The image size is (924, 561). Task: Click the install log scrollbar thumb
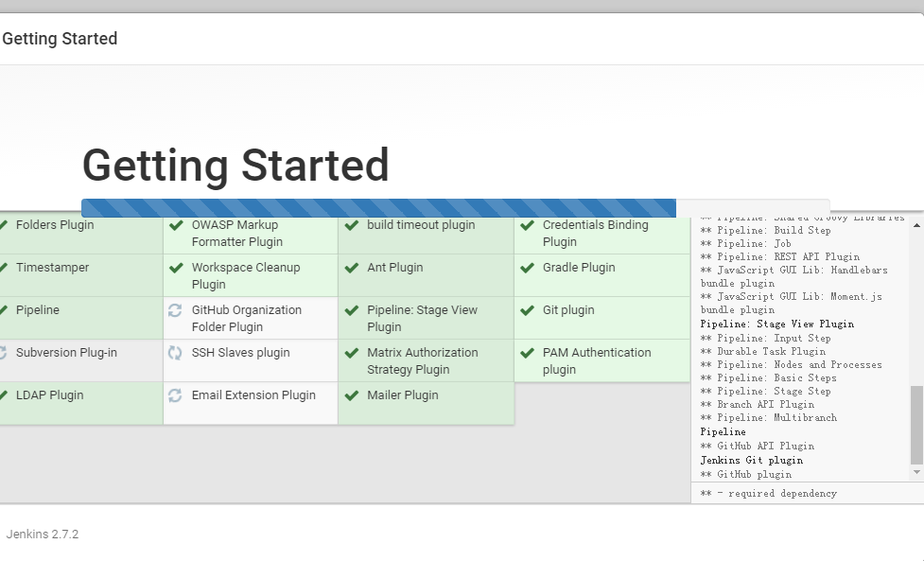click(x=916, y=425)
